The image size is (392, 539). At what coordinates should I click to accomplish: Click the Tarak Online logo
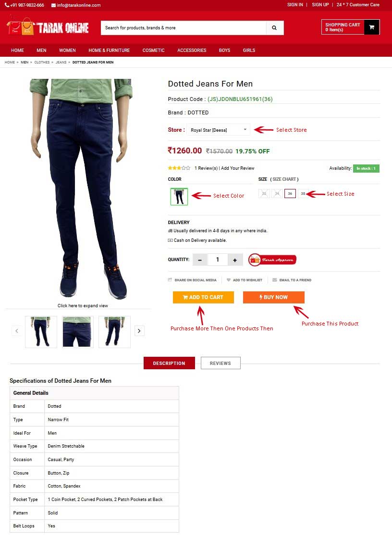tap(48, 26)
